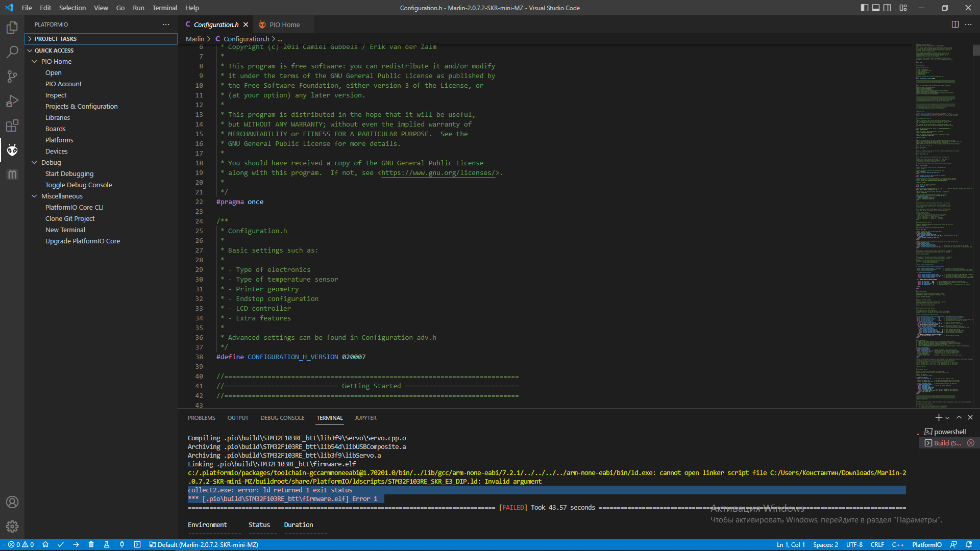Toggle split editor button top right

955,24
